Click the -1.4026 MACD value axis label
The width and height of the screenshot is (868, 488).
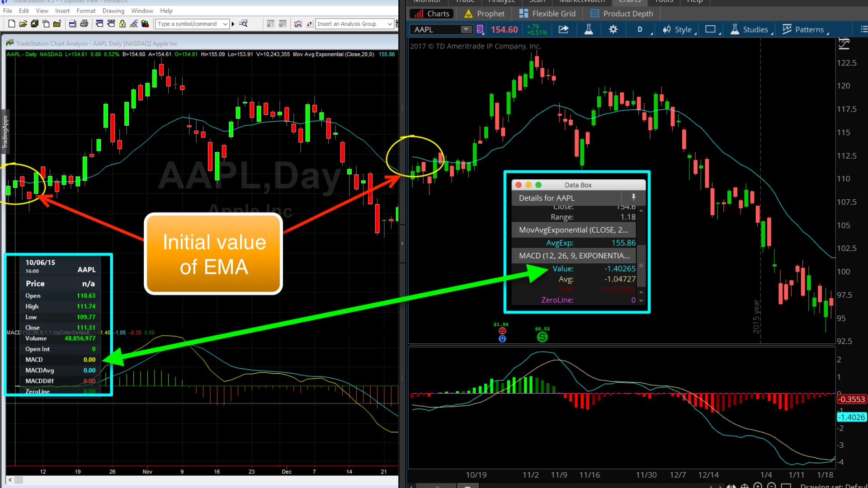(852, 417)
